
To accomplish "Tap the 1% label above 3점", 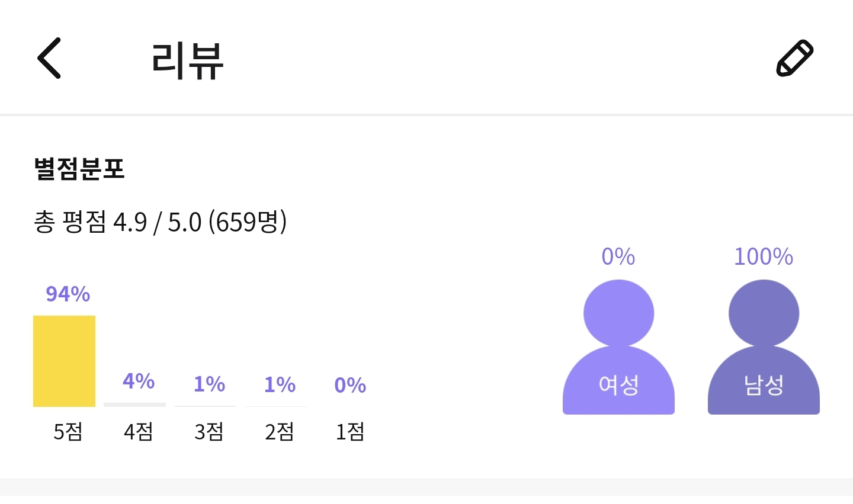I will [209, 384].
